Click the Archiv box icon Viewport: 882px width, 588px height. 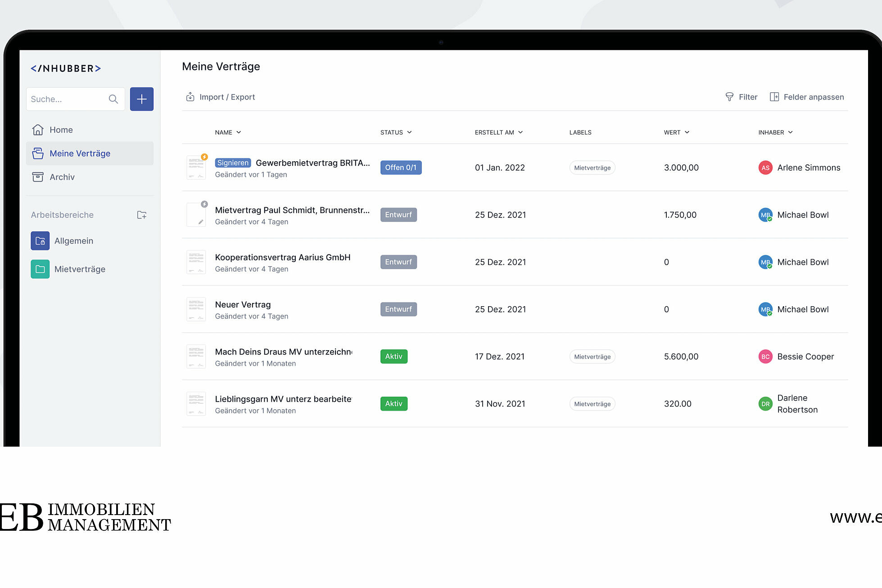coord(38,177)
